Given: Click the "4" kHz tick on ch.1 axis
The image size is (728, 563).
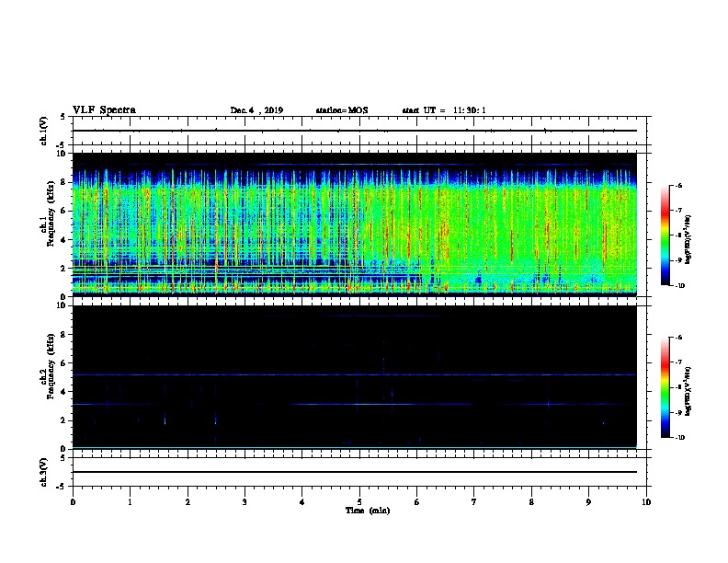Looking at the screenshot, I should coord(64,240).
